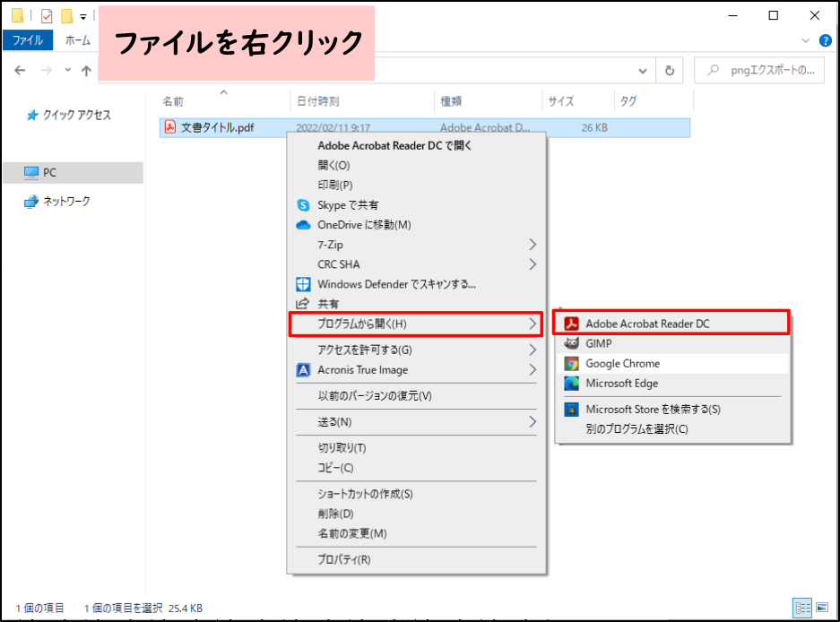
Task: Click the Adobe Acrobat Reader DC submenu icon
Action: click(x=572, y=324)
